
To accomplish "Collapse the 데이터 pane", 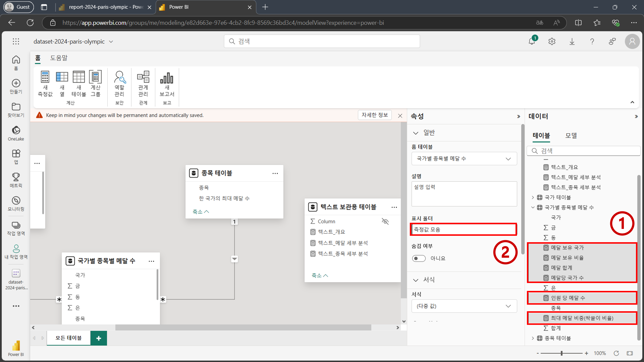I will pyautogui.click(x=636, y=116).
